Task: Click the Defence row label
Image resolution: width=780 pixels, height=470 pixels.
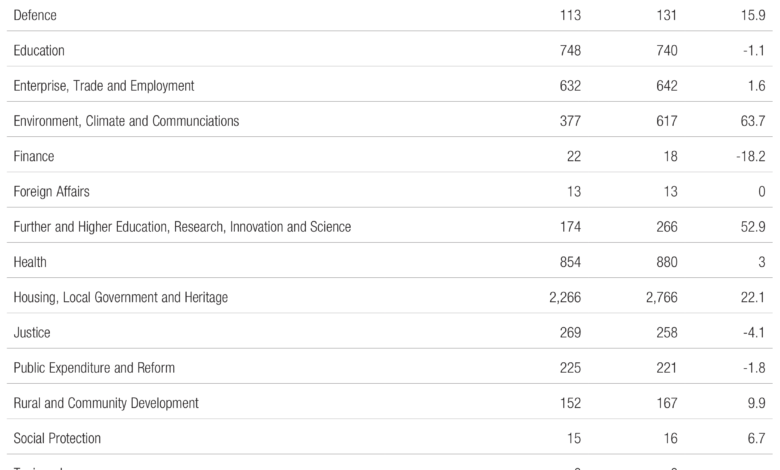Action: pos(35,16)
